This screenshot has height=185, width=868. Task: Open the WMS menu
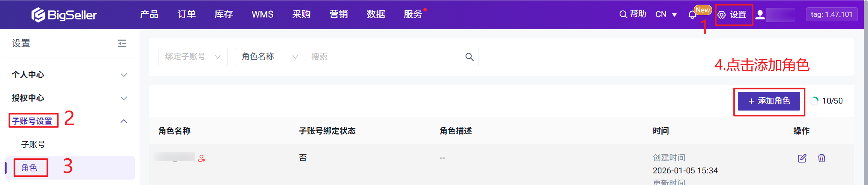click(262, 14)
